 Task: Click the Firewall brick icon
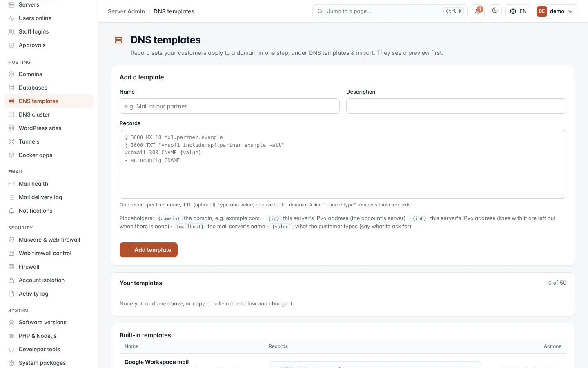click(11, 267)
